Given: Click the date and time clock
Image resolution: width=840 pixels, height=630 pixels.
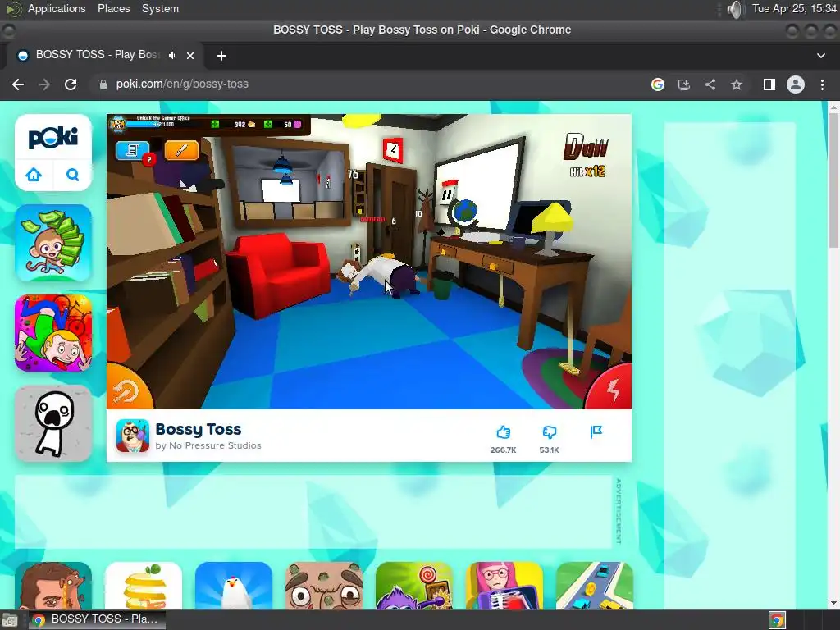Looking at the screenshot, I should (x=794, y=8).
